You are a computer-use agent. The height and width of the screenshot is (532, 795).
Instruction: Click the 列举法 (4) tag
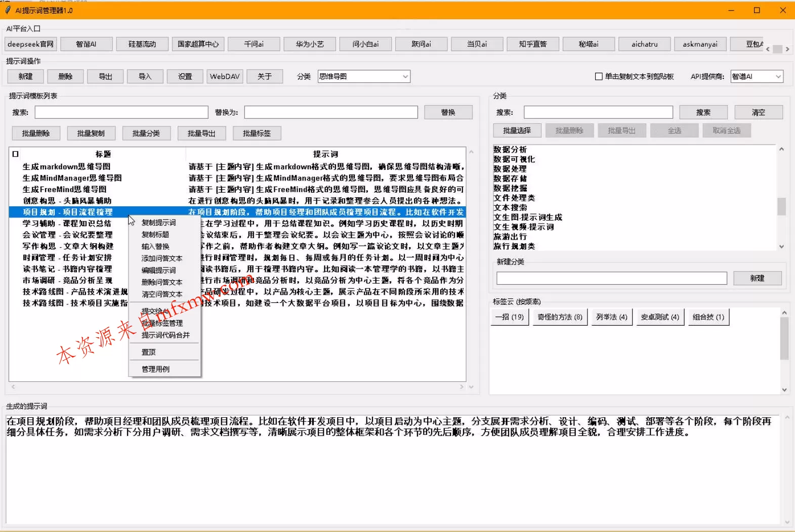(x=612, y=317)
